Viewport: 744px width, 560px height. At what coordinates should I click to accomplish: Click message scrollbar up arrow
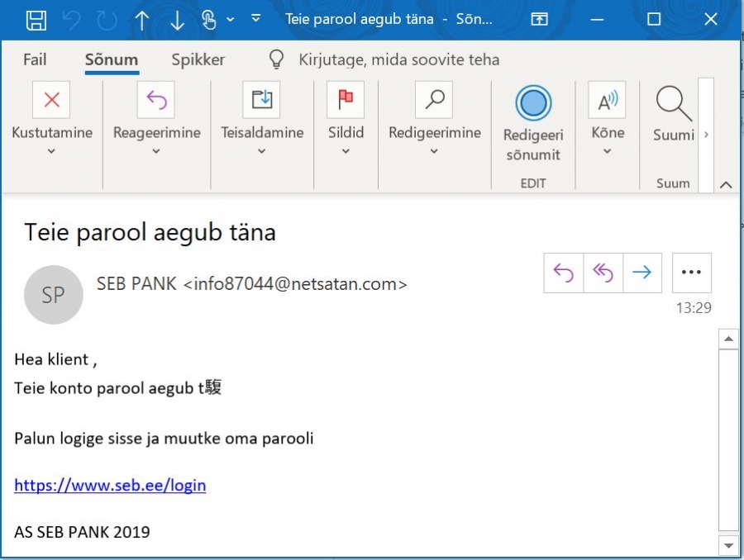pos(728,339)
